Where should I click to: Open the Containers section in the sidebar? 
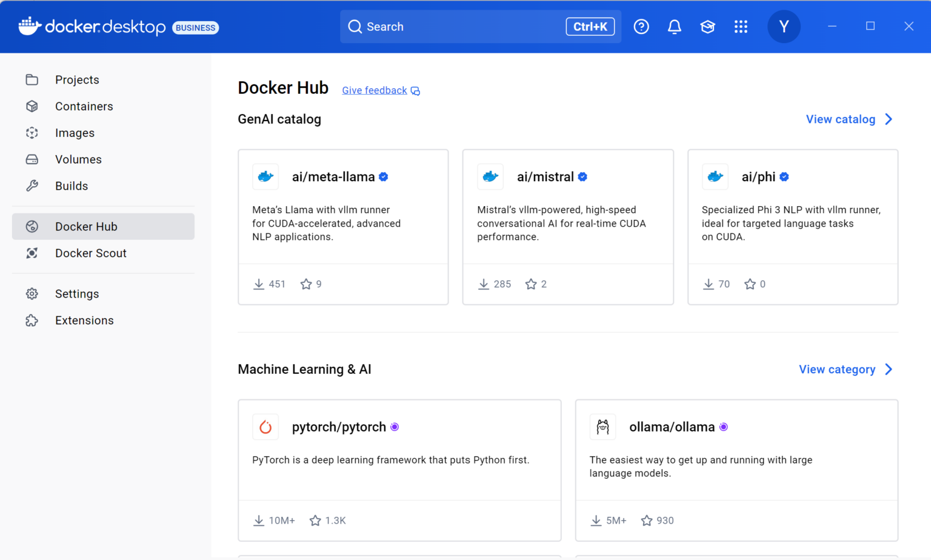click(84, 106)
